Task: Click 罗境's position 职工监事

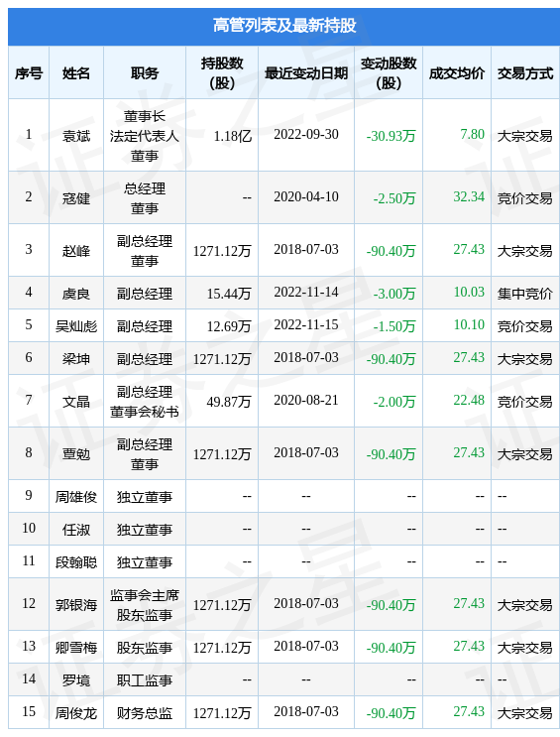Action: [x=145, y=680]
